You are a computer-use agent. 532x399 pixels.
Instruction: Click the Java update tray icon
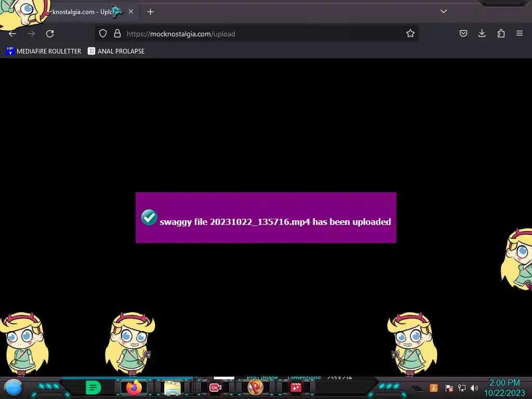[x=434, y=388]
